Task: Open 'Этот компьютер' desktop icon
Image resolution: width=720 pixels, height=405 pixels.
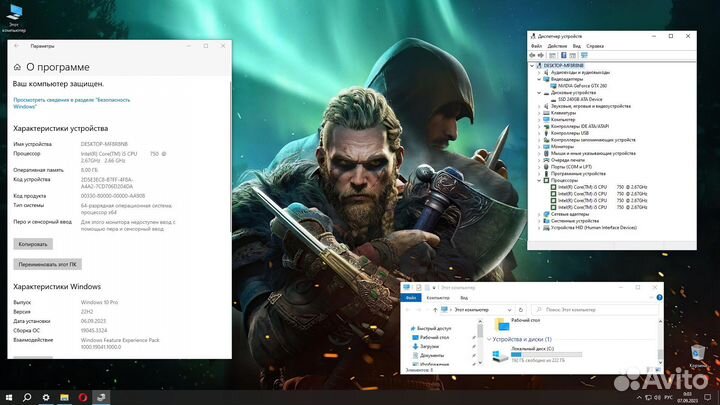Action: pyautogui.click(x=14, y=18)
